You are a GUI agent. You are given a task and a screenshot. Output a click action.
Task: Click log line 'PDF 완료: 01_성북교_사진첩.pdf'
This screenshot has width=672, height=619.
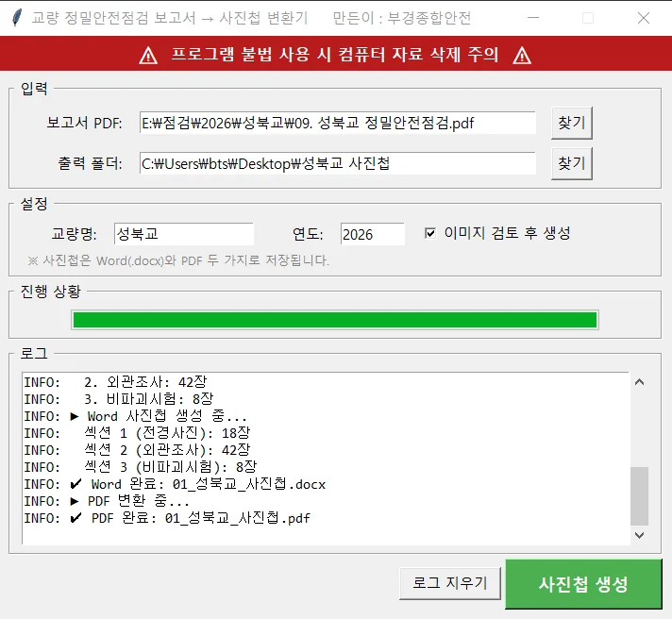click(167, 518)
